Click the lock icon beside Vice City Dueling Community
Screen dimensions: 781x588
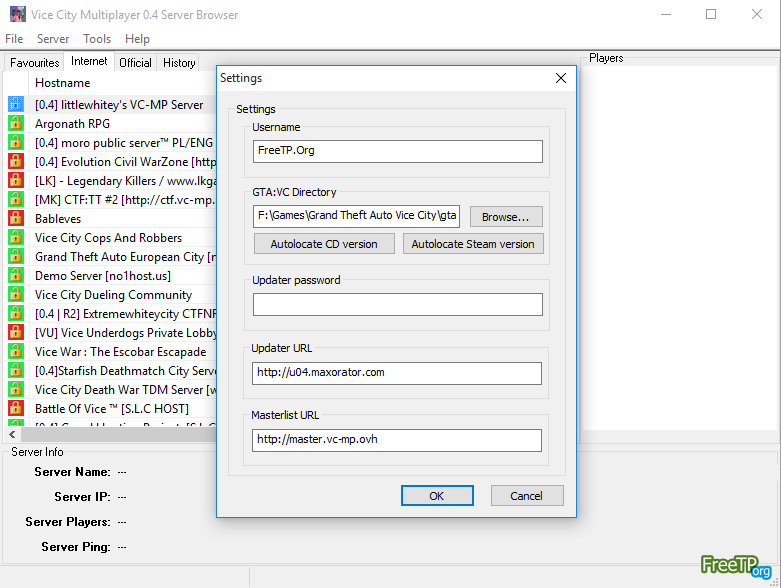tap(15, 294)
